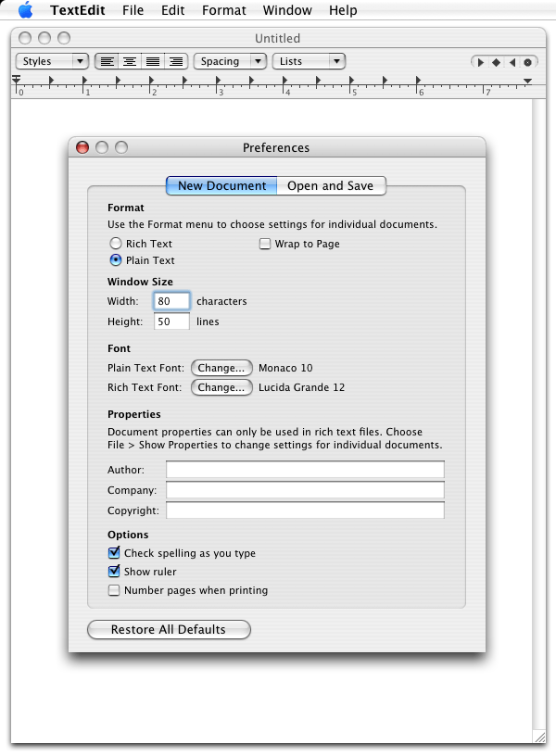The width and height of the screenshot is (556, 756).
Task: Click Change button for Rich Text Font
Action: (221, 387)
